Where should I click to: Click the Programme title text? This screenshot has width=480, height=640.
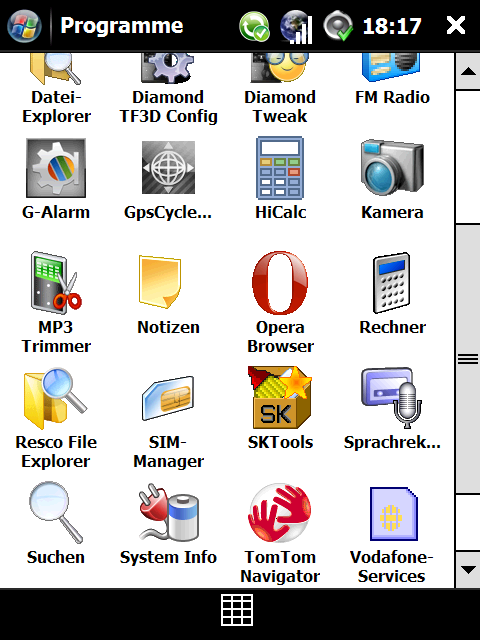(x=122, y=26)
